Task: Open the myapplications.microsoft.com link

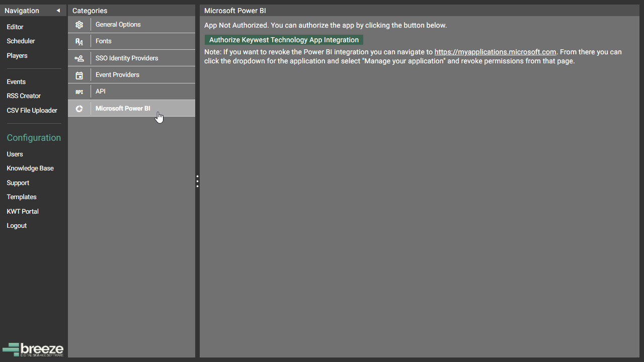Action: (x=495, y=52)
